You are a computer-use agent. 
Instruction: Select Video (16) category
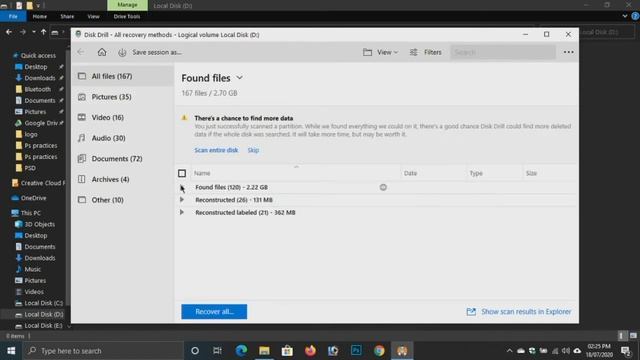click(122, 118)
